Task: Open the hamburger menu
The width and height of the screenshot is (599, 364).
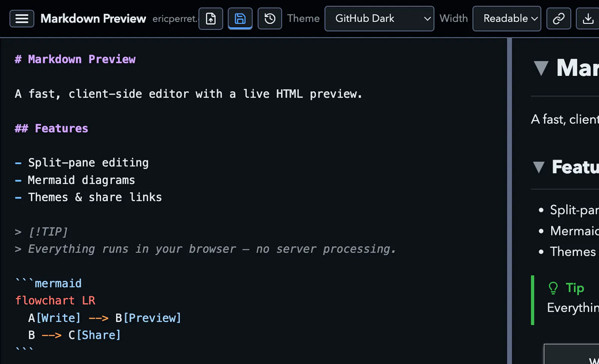Action: (22, 19)
